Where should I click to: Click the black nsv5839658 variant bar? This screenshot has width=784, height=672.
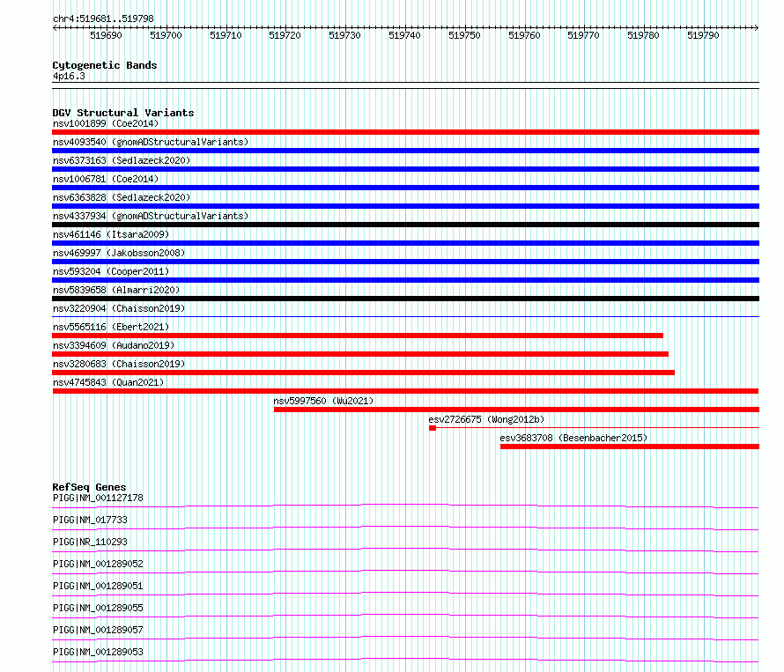[x=405, y=299]
